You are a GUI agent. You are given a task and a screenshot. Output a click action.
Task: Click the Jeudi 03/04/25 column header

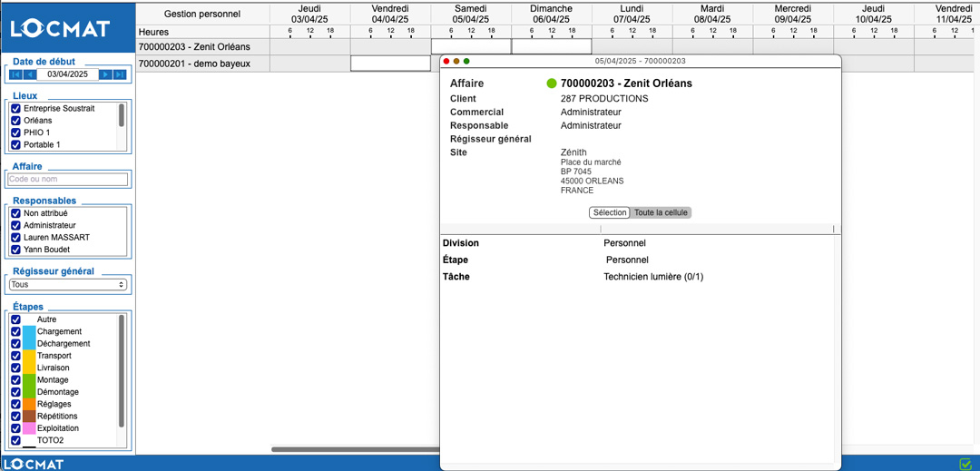tap(310, 15)
